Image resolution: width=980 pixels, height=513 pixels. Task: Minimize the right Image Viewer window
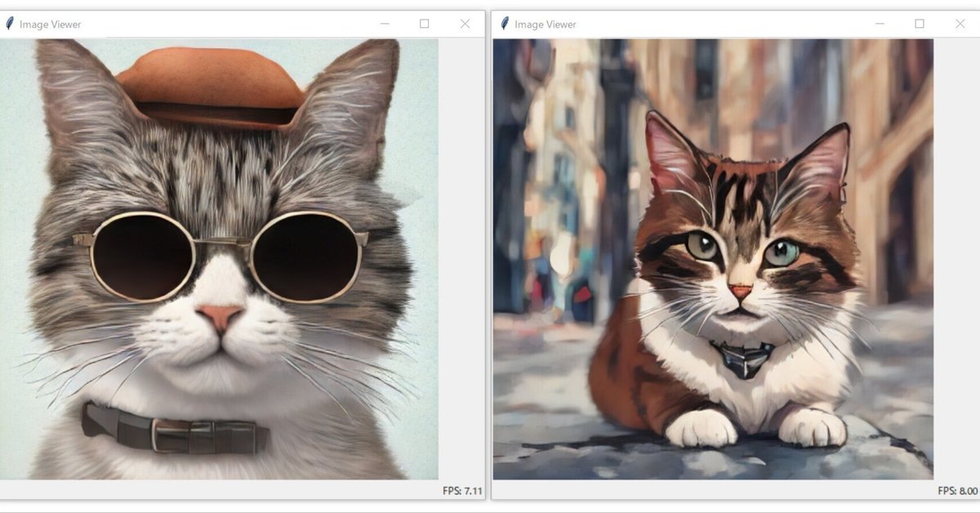point(880,24)
